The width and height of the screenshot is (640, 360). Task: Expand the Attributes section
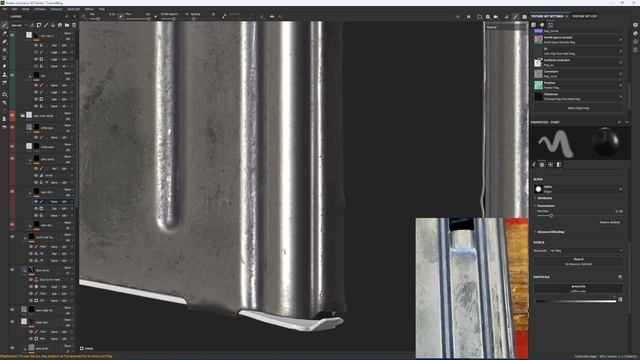[545, 198]
